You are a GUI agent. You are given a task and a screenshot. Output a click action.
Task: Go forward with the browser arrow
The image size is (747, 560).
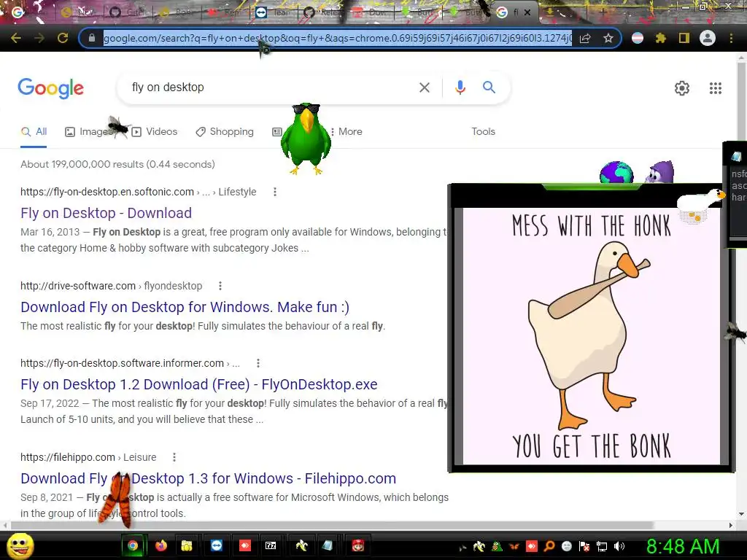click(39, 38)
